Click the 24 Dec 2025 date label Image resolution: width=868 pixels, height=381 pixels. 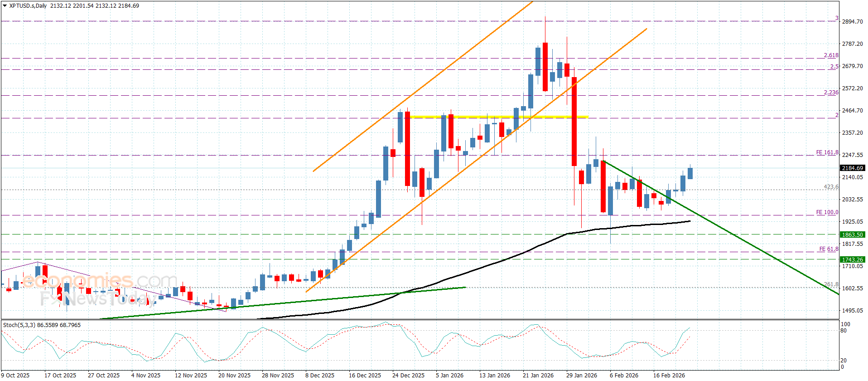(x=408, y=375)
